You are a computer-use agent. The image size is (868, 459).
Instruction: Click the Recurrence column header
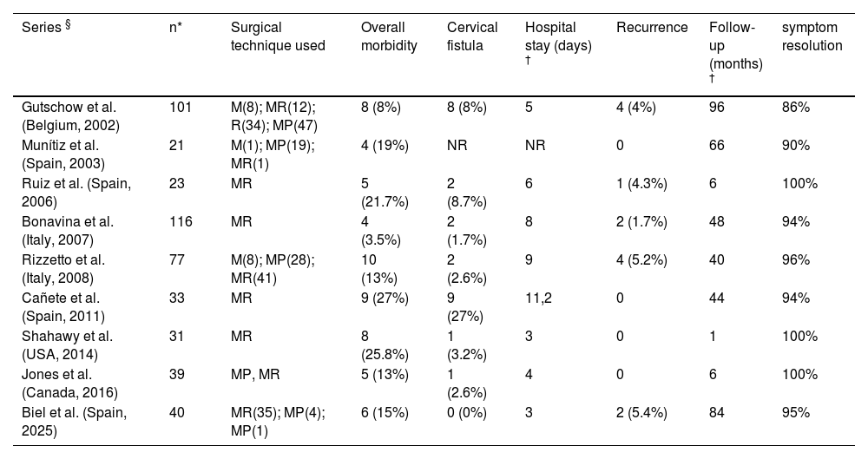pos(652,29)
